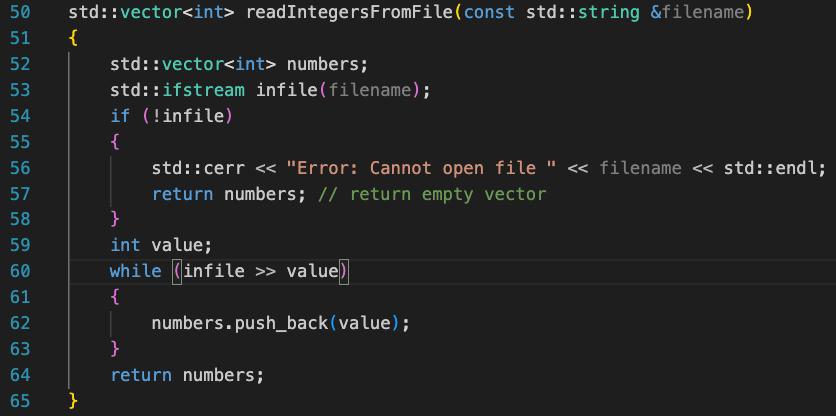Image resolution: width=836 pixels, height=416 pixels.
Task: Click the "Error: Cannot open file" string
Action: (x=420, y=168)
